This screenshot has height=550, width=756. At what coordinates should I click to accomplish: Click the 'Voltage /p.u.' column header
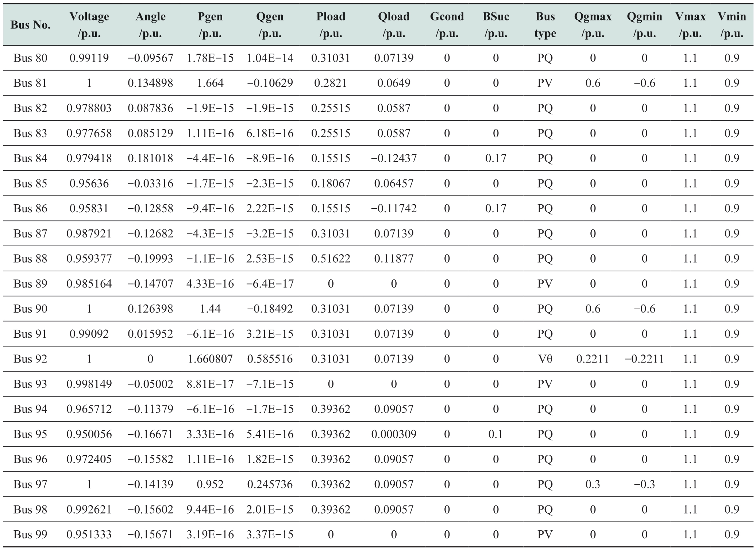pyautogui.click(x=89, y=25)
